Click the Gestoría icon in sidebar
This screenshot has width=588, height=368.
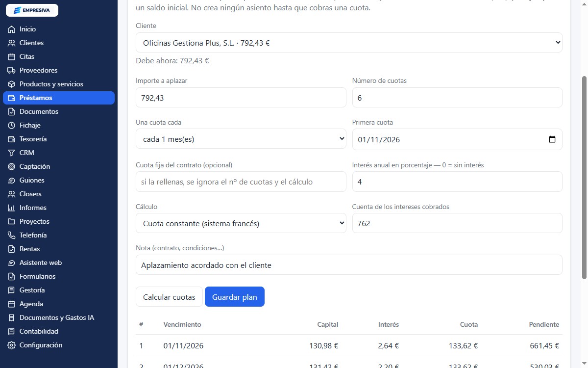tap(12, 290)
